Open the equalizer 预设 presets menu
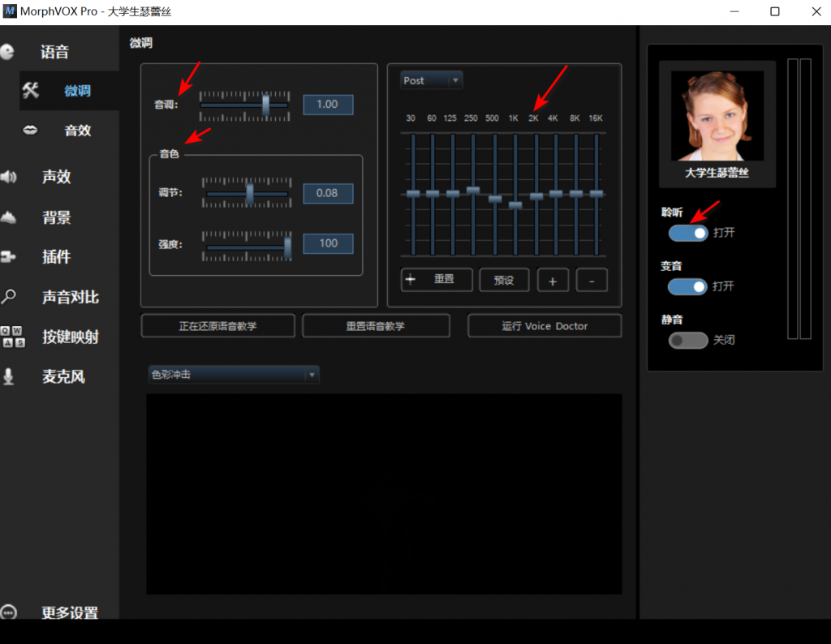Viewport: 831px width, 644px height. (504, 280)
